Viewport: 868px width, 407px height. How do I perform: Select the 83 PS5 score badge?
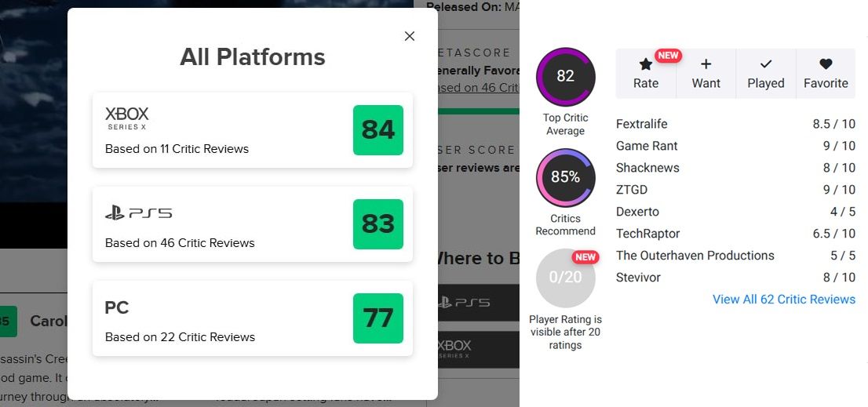tap(378, 224)
